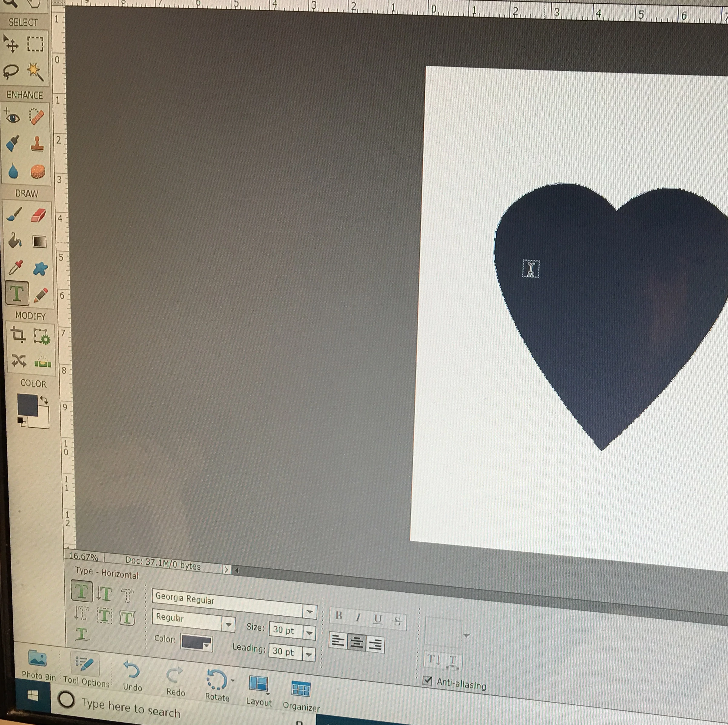Activate the Magic Wand tool
The height and width of the screenshot is (725, 728).
pyautogui.click(x=35, y=71)
